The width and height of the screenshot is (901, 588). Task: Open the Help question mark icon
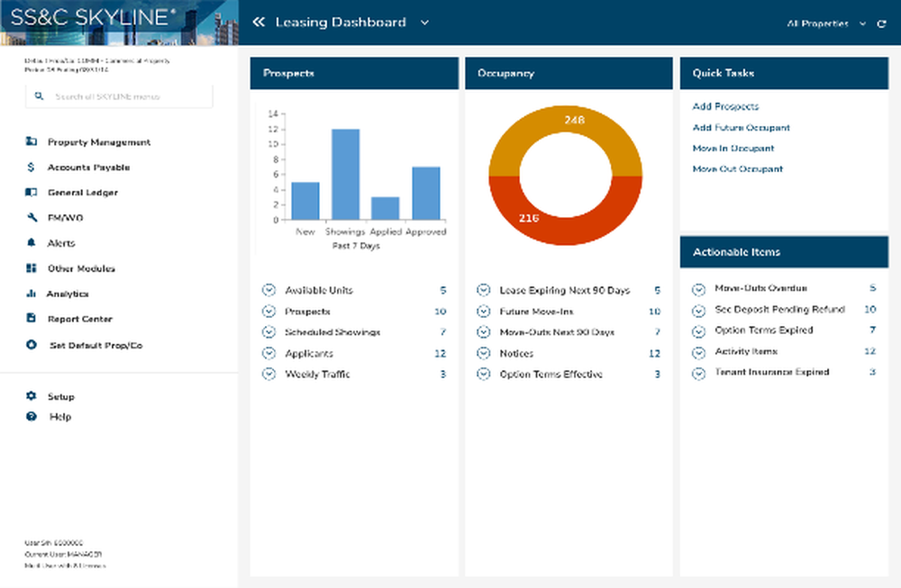[x=31, y=416]
